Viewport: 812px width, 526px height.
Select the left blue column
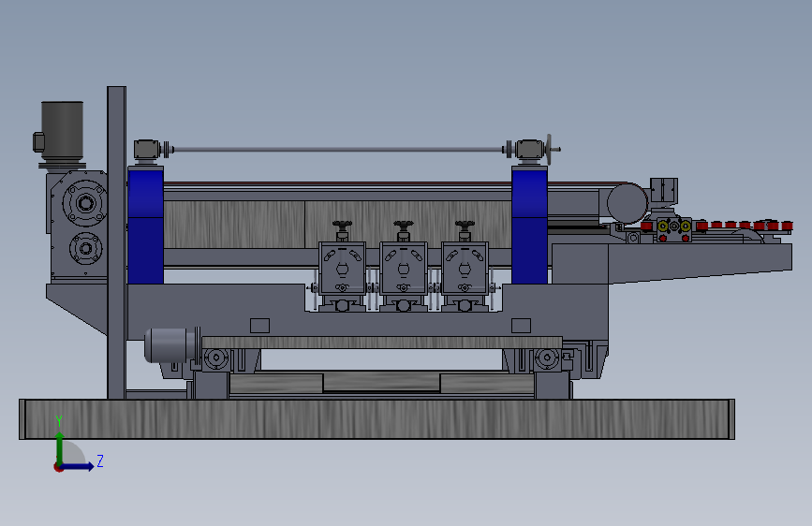(145, 225)
